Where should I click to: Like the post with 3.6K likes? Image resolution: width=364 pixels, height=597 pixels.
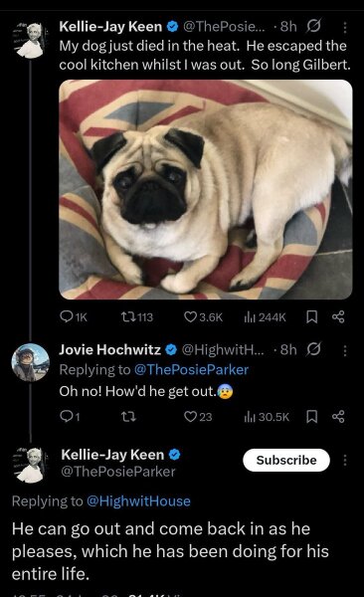coord(203,316)
